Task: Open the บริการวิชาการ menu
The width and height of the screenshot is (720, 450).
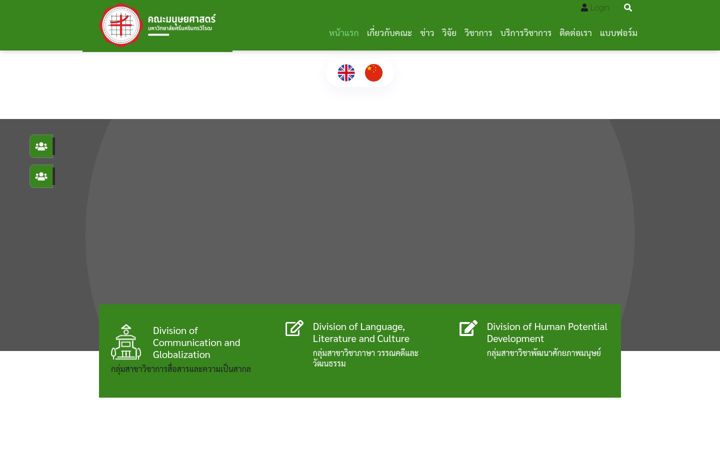Action: point(526,33)
